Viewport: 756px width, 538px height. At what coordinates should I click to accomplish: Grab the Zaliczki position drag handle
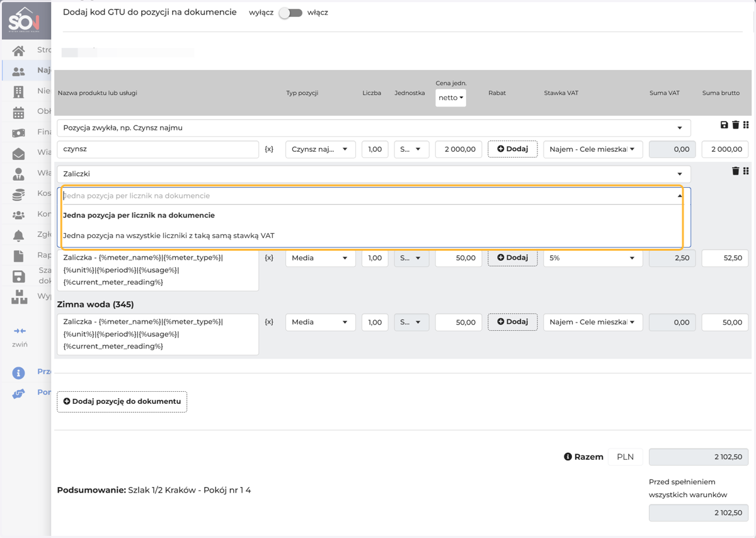click(x=746, y=171)
